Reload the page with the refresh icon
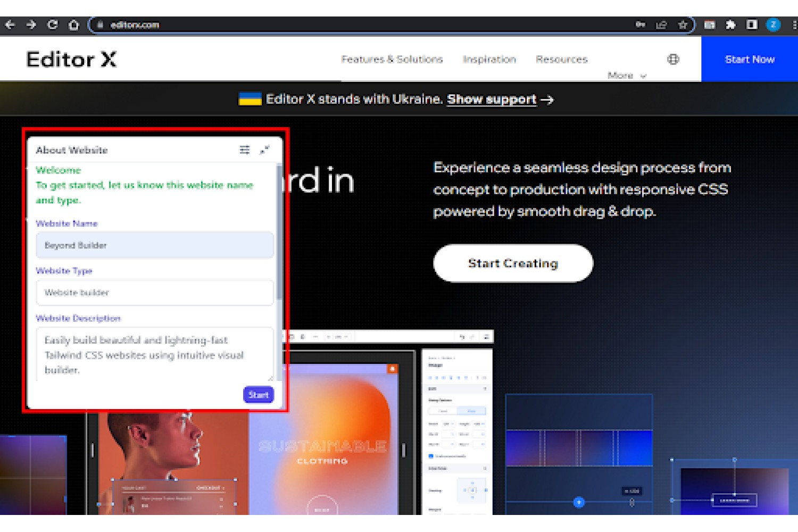Viewport: 798px width, 532px height. (x=52, y=24)
